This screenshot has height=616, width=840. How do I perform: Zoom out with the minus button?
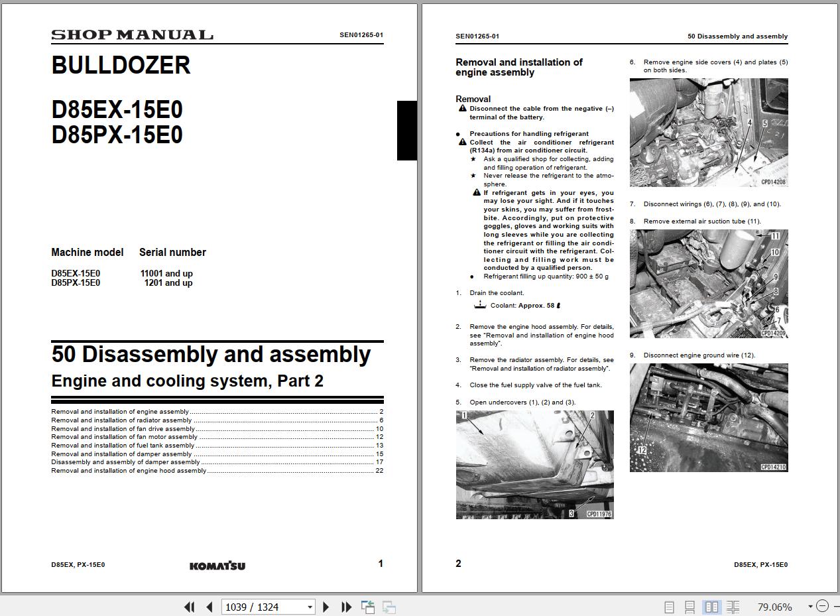(x=822, y=606)
